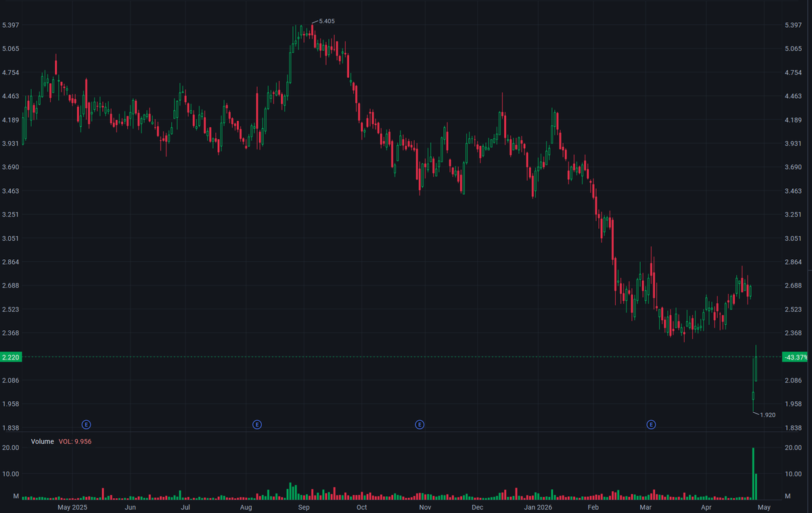Click 2.688 on the right price axis
The height and width of the screenshot is (513, 812).
click(x=794, y=286)
